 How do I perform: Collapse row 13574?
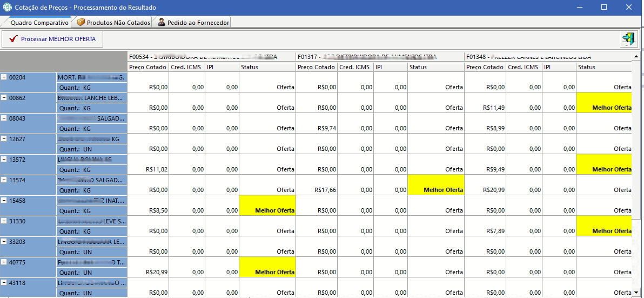[4, 180]
